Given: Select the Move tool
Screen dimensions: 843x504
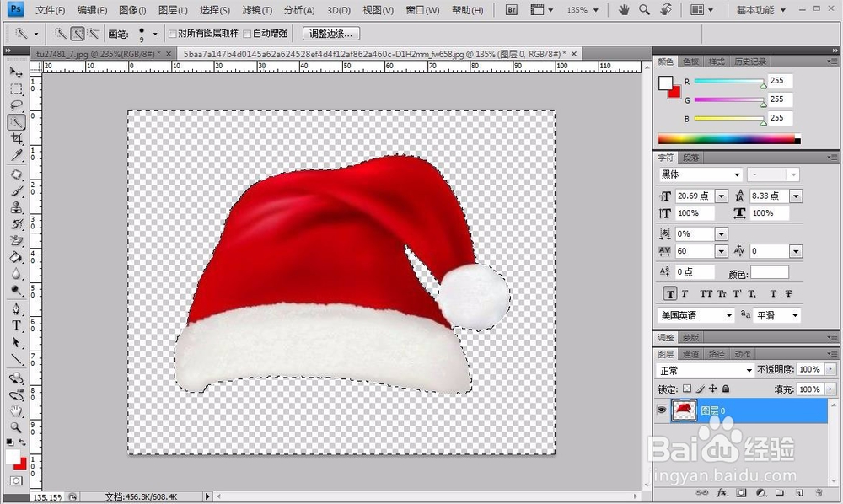Looking at the screenshot, I should point(16,72).
